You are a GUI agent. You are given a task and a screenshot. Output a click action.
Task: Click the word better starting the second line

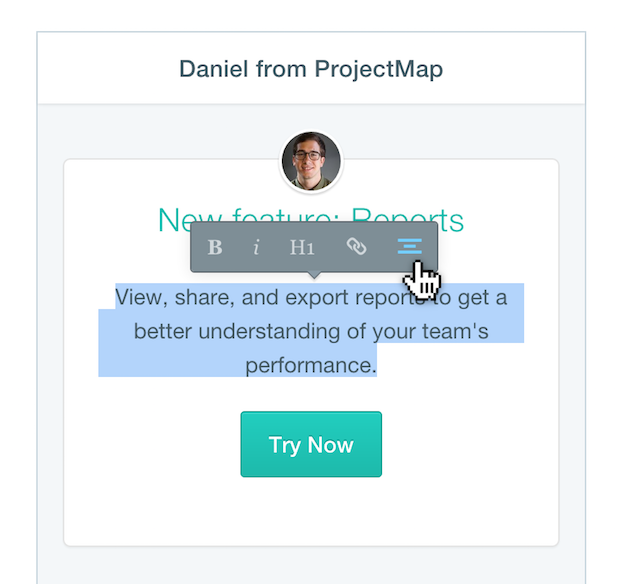[x=162, y=331]
